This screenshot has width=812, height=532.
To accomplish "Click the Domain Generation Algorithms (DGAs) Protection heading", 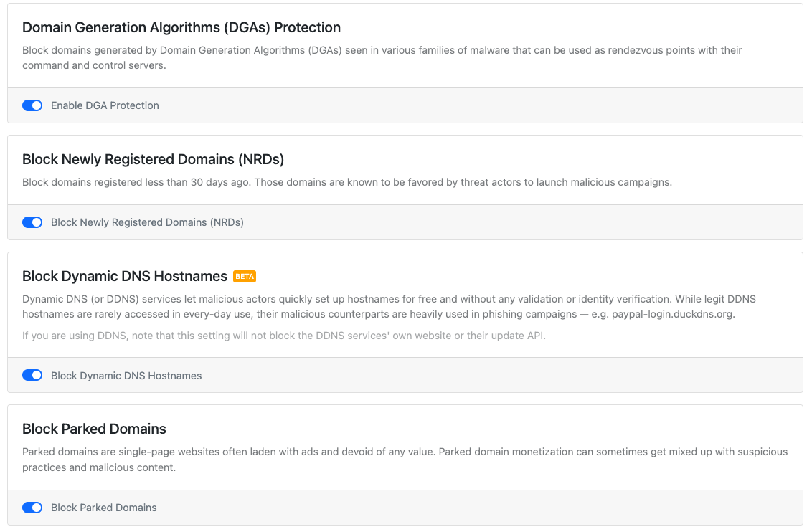I will pyautogui.click(x=181, y=27).
